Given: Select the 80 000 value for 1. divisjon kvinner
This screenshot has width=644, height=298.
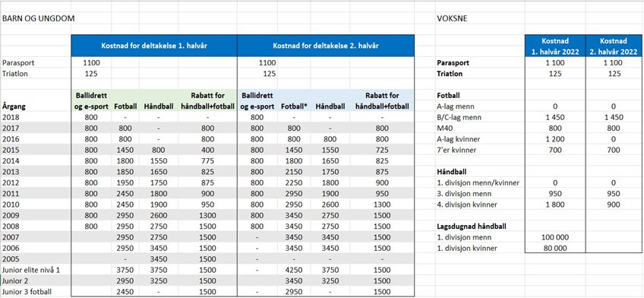Looking at the screenshot, I should pyautogui.click(x=555, y=248).
